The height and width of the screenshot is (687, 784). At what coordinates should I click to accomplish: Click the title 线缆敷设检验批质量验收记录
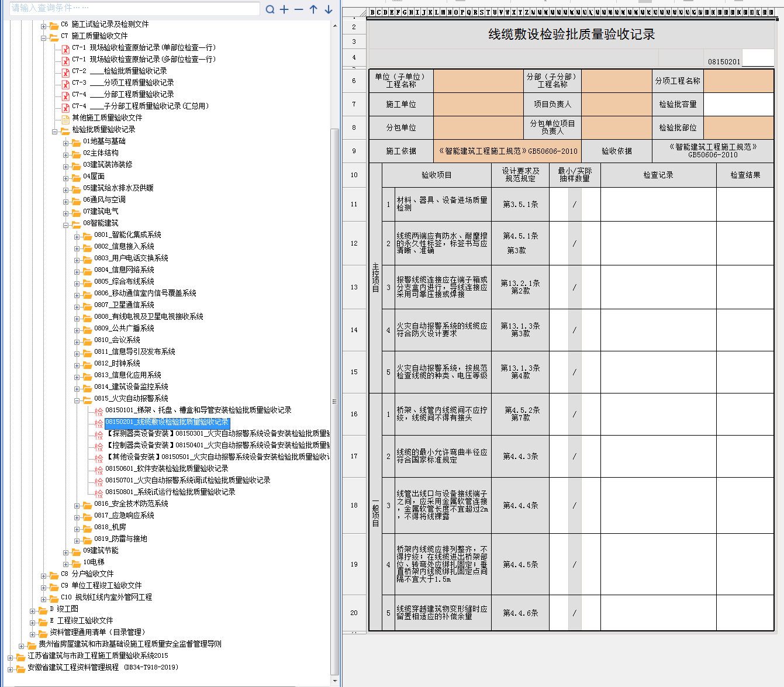[x=571, y=34]
